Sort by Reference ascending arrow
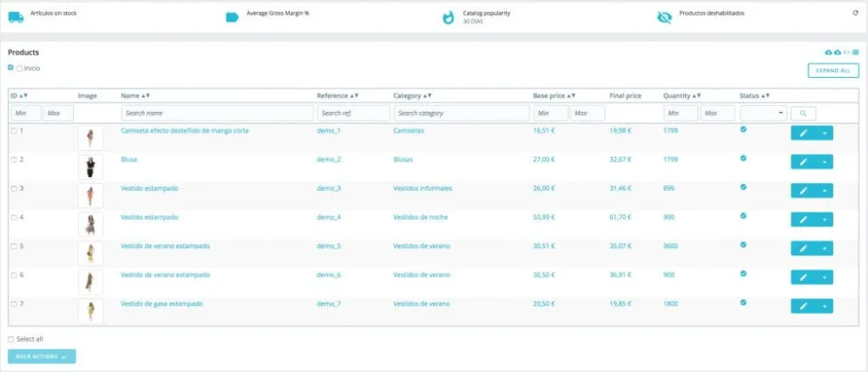Image resolution: width=868 pixels, height=372 pixels. (x=352, y=96)
